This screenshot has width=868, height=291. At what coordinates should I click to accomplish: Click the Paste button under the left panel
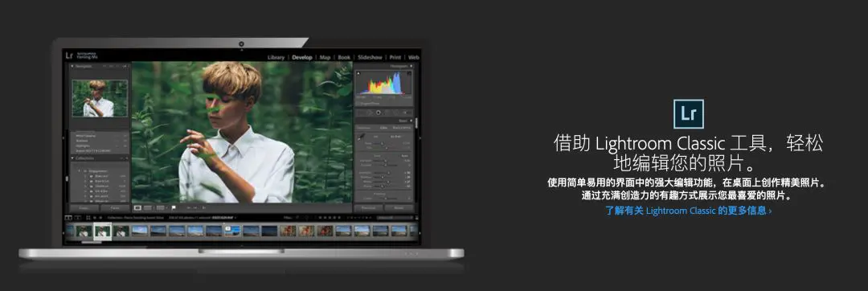(115, 208)
